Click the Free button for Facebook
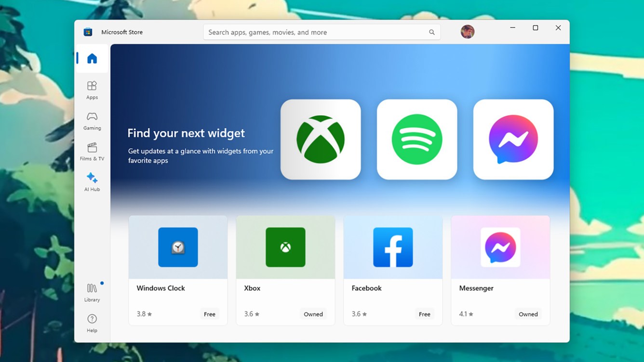 [424, 314]
